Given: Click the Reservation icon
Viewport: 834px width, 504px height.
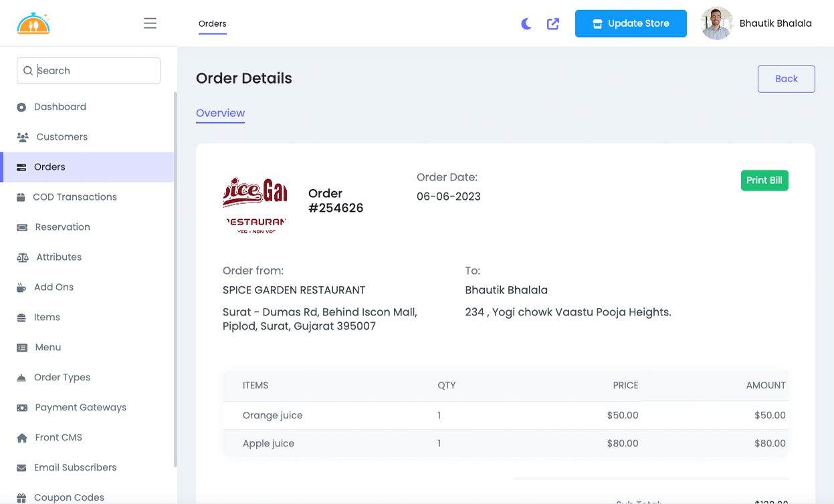Looking at the screenshot, I should pos(22,227).
